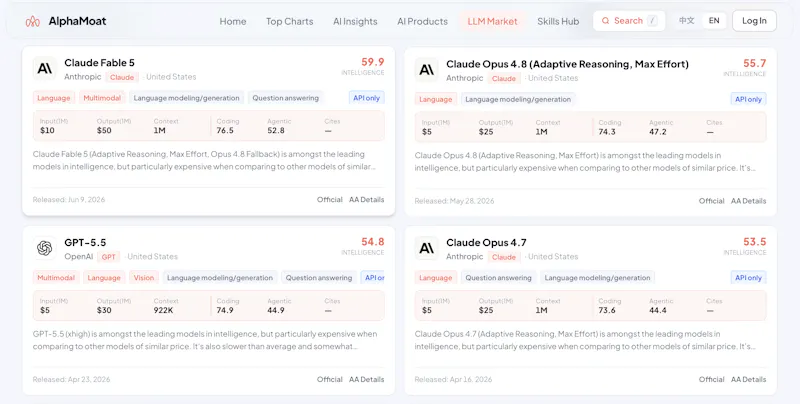Open AA Details for Claude Opus 4.8

(748, 201)
